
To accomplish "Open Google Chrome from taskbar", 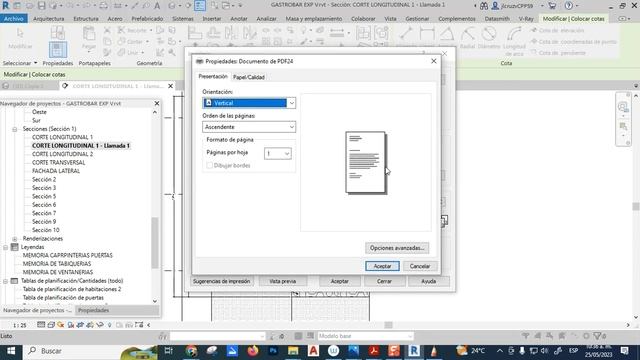I will pyautogui.click(x=191, y=351).
